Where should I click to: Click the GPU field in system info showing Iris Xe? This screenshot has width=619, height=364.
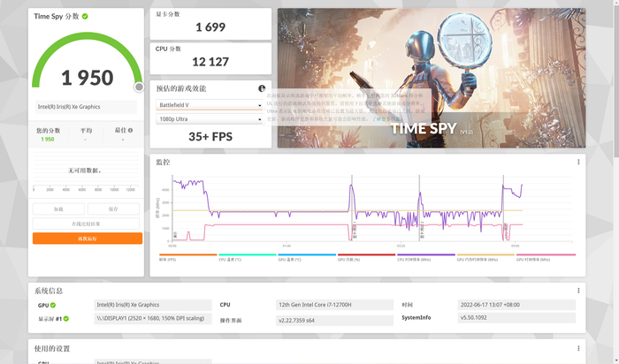(x=153, y=305)
